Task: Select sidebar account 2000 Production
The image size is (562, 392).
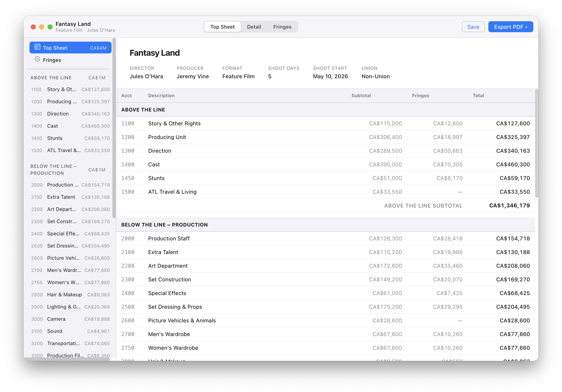Action: point(71,185)
